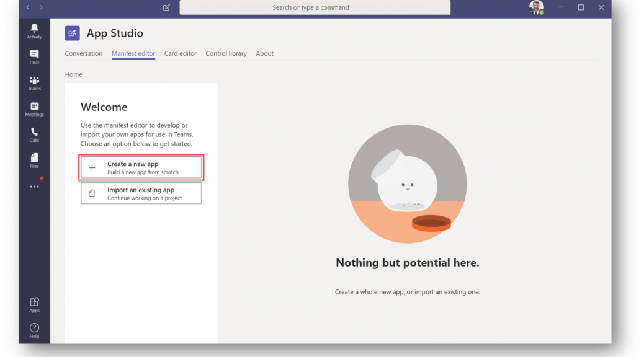Go to the Teams section

[35, 83]
